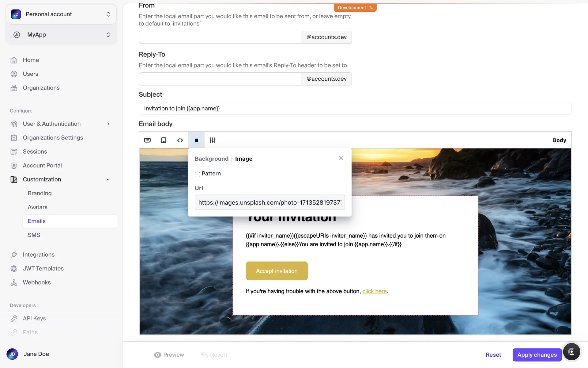Open the sliders settings icon in toolbar
Screen dimensions: 588x368
pos(213,140)
